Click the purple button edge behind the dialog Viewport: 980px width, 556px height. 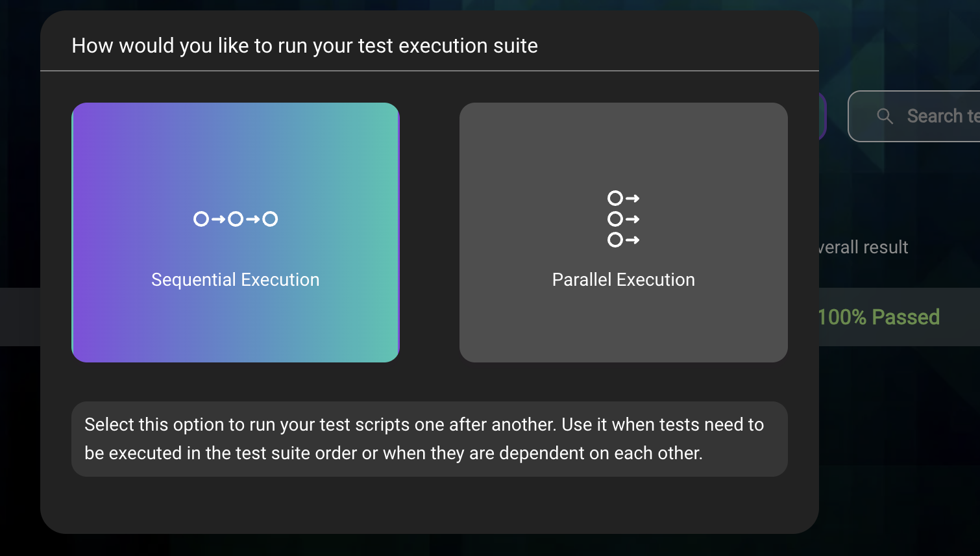point(823,116)
